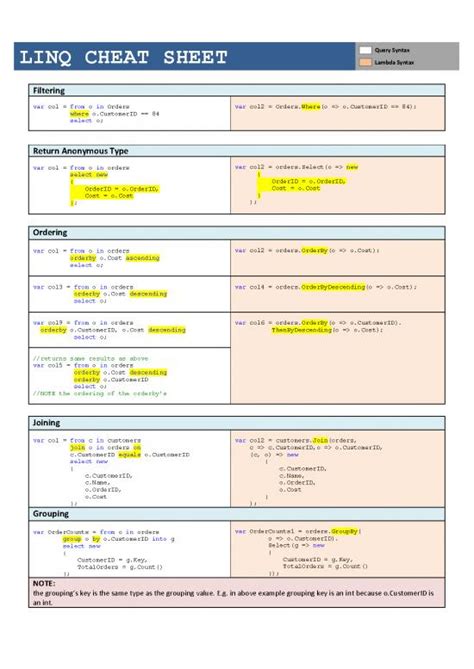Click the highlighted "OrderBy" in the col2 ordering line
The height and width of the screenshot is (669, 474).
(314, 250)
